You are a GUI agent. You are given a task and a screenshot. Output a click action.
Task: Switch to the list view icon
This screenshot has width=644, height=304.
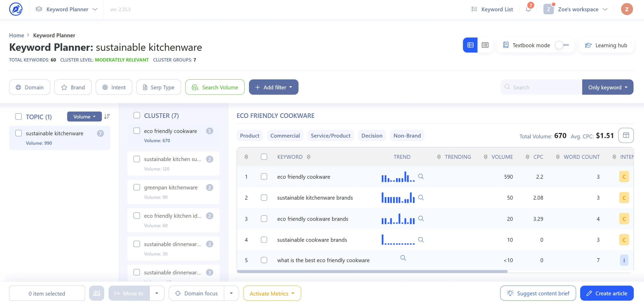[x=485, y=45]
